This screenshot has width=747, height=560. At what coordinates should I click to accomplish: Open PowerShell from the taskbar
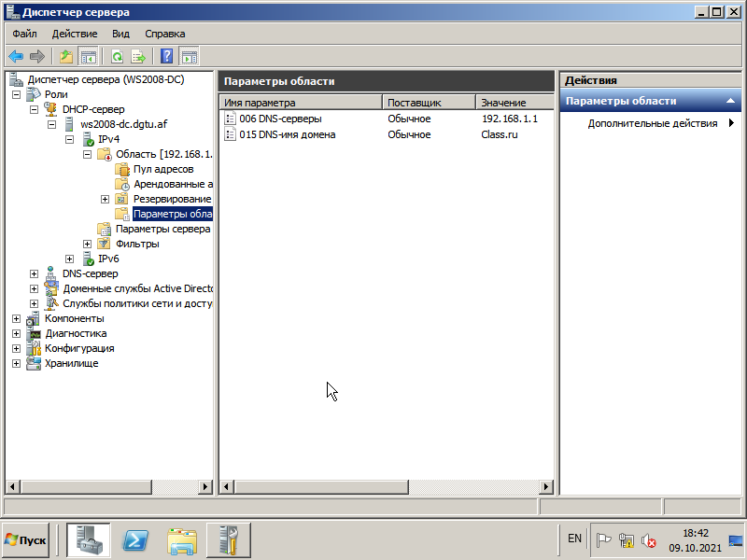[x=135, y=540]
